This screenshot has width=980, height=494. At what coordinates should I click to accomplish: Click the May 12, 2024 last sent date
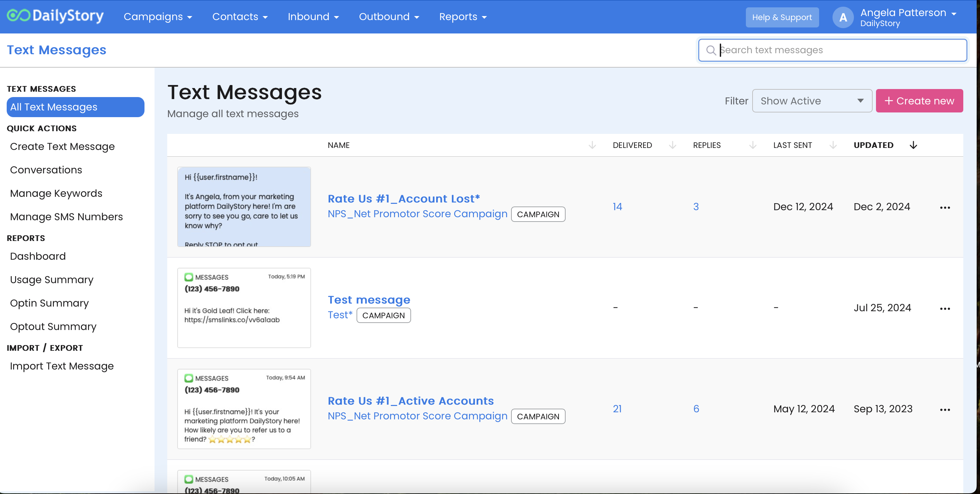[x=804, y=409]
